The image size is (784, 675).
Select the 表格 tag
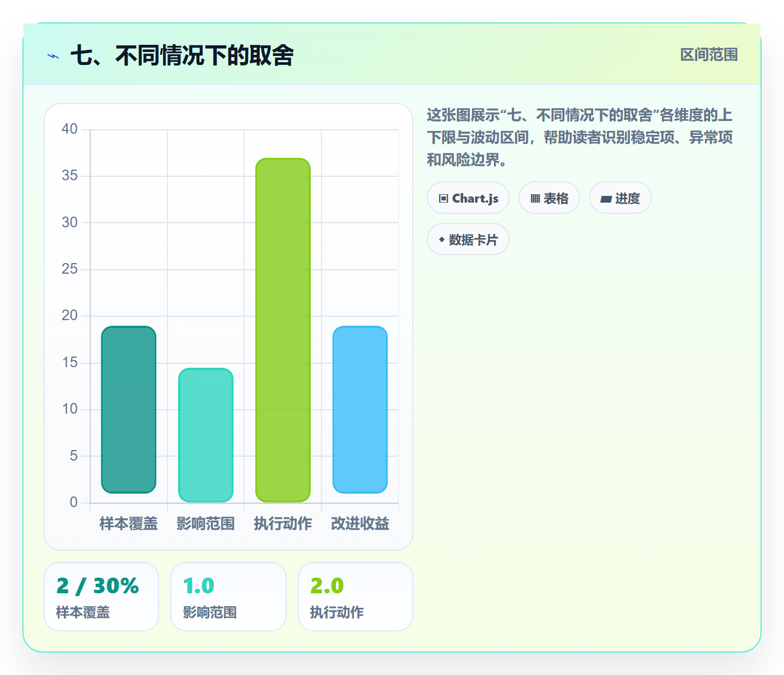tap(549, 198)
